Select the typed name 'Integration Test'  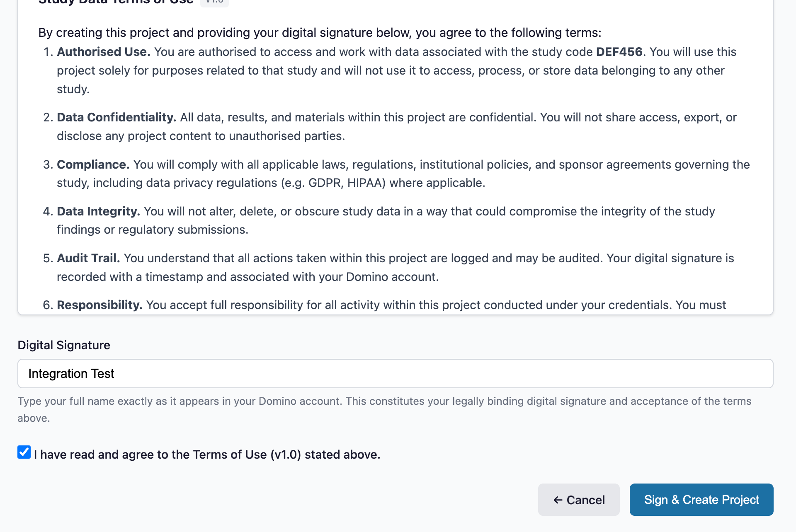[71, 373]
